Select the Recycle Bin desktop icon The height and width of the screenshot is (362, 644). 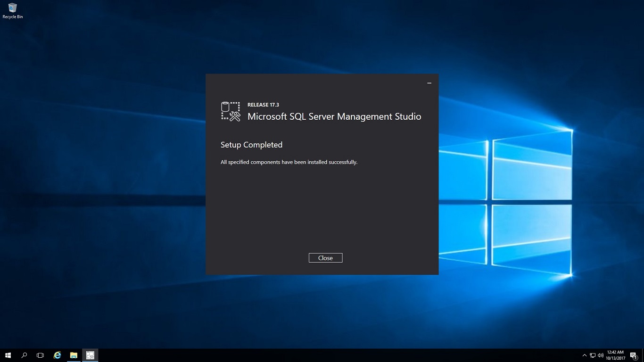pyautogui.click(x=13, y=11)
